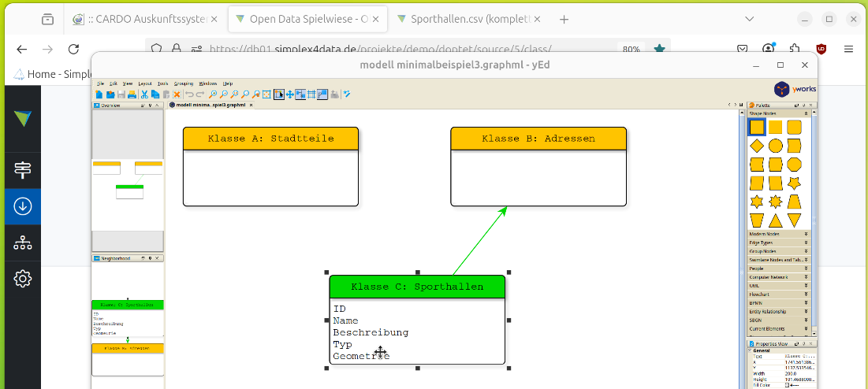
Task: Click the yEd toolbar's last icon with sparkles
Action: (347, 94)
